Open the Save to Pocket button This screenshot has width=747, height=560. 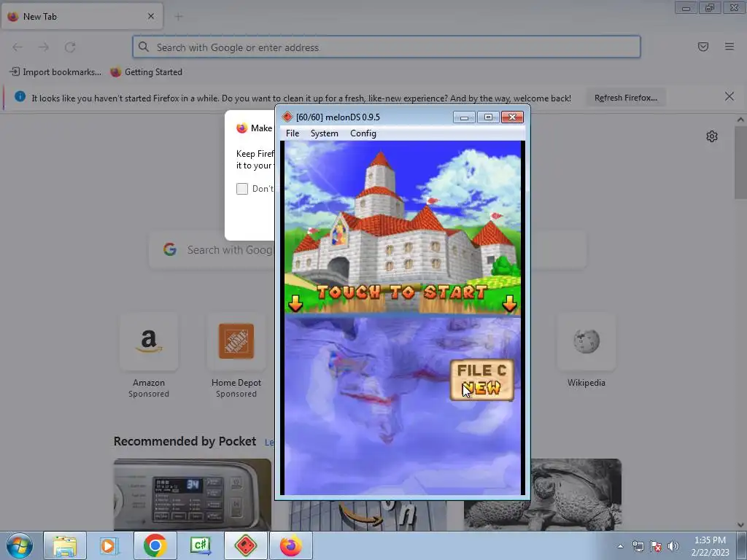click(703, 47)
